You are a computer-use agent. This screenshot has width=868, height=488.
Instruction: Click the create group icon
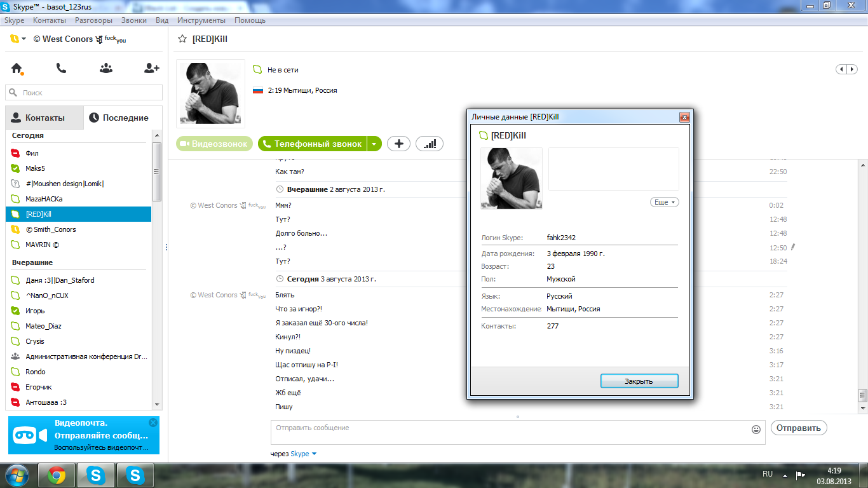pos(106,68)
